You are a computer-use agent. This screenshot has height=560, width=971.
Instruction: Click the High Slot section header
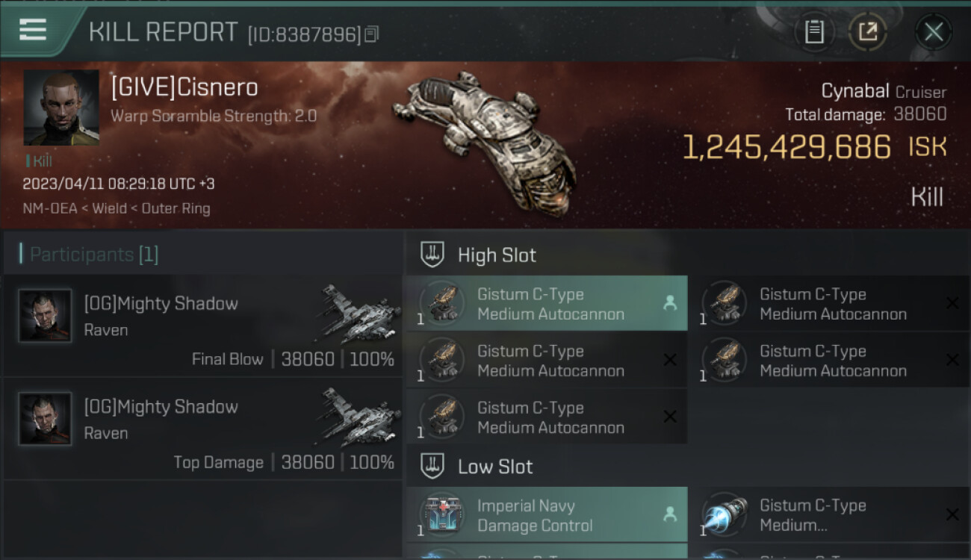497,255
